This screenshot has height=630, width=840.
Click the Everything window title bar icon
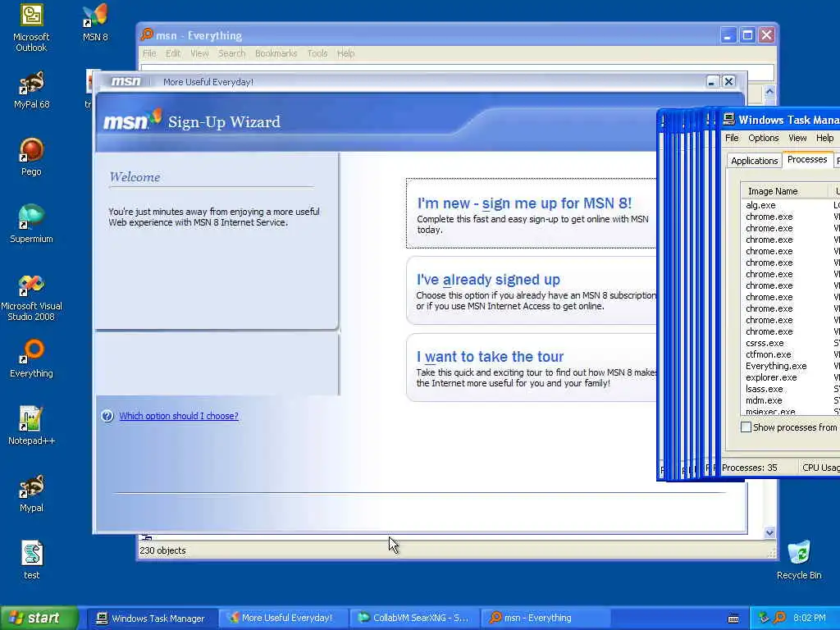[x=146, y=34]
